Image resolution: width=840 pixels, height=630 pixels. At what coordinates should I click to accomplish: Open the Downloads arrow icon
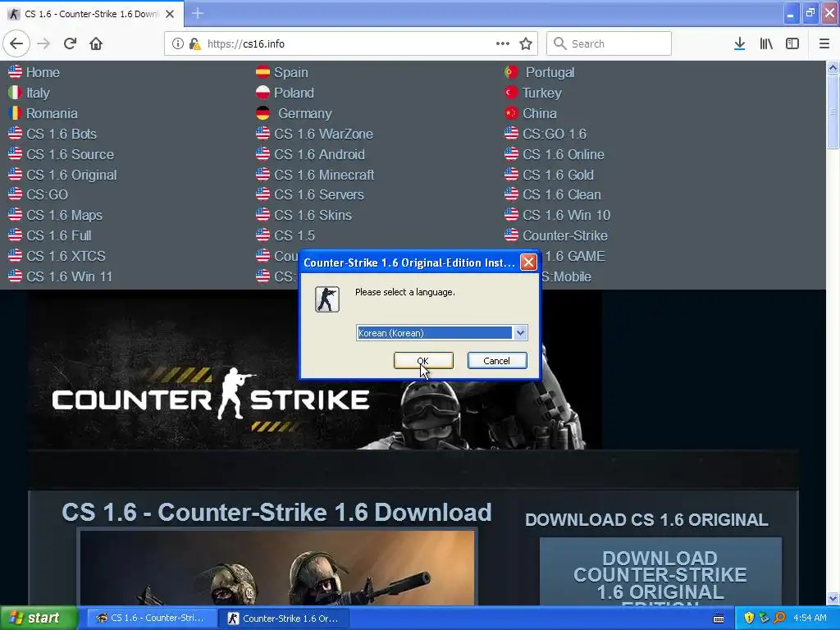[740, 44]
